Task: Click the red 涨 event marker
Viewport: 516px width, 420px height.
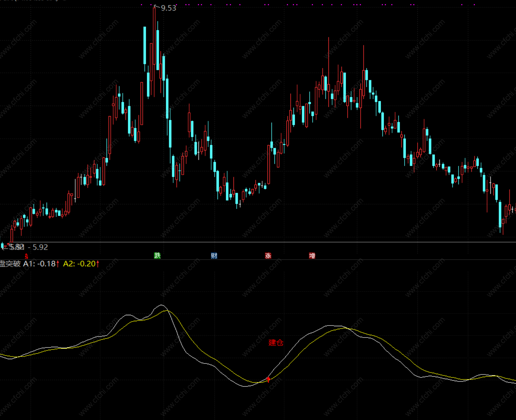Action: click(268, 256)
